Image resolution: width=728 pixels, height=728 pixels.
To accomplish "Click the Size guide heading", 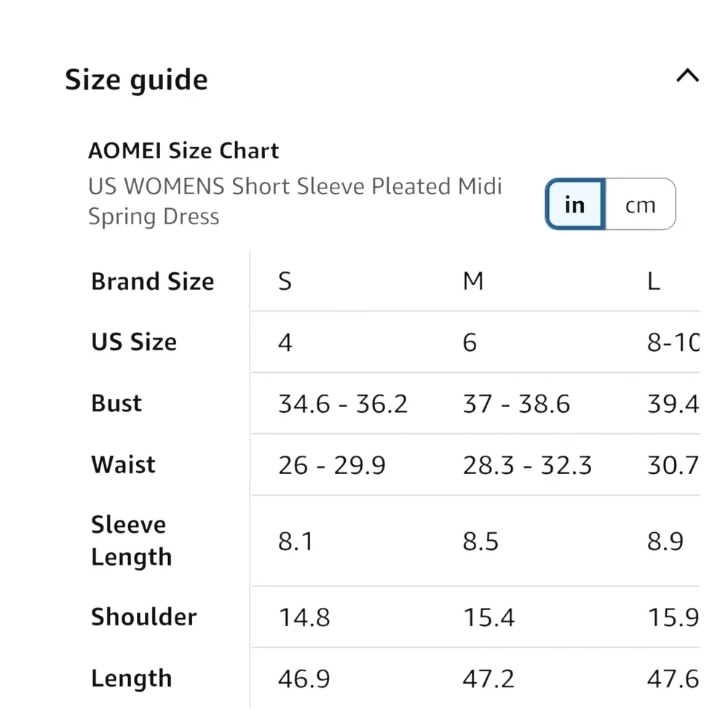I will (136, 79).
